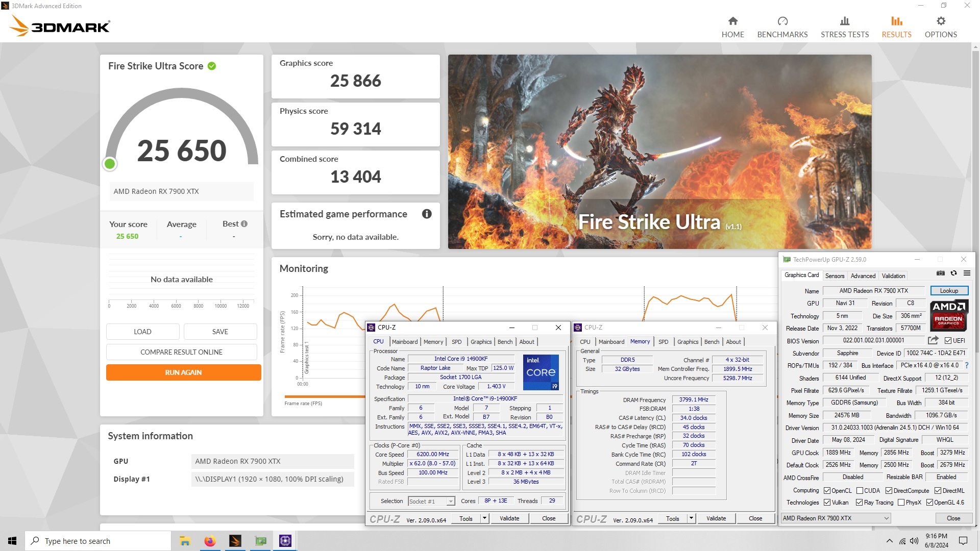Switch to the Advanced tab in GPU-Z

pos(863,276)
